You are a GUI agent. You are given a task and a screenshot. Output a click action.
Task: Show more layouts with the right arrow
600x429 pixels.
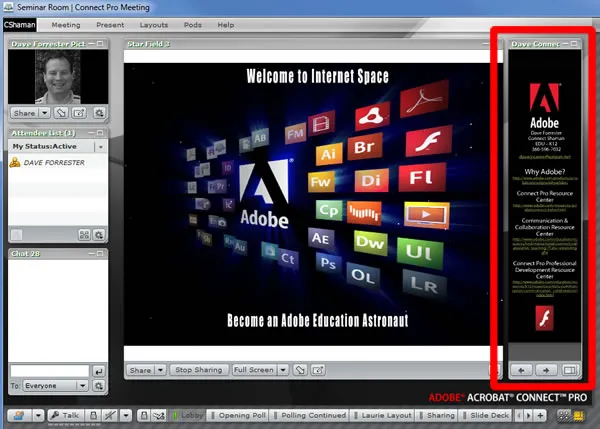(x=528, y=415)
